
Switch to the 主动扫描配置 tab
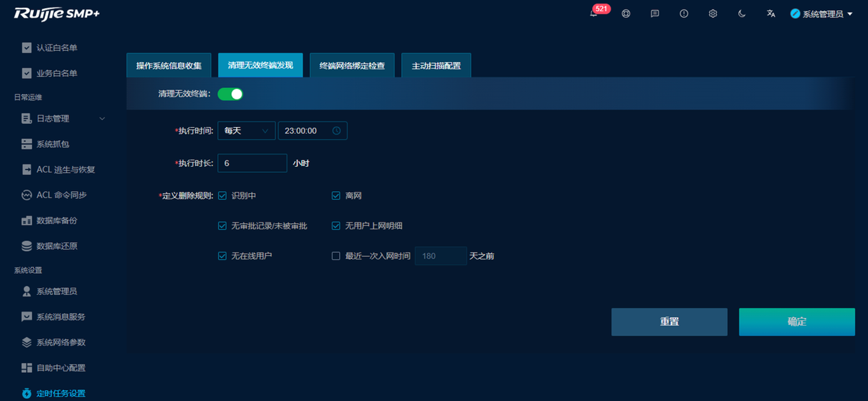pyautogui.click(x=436, y=66)
